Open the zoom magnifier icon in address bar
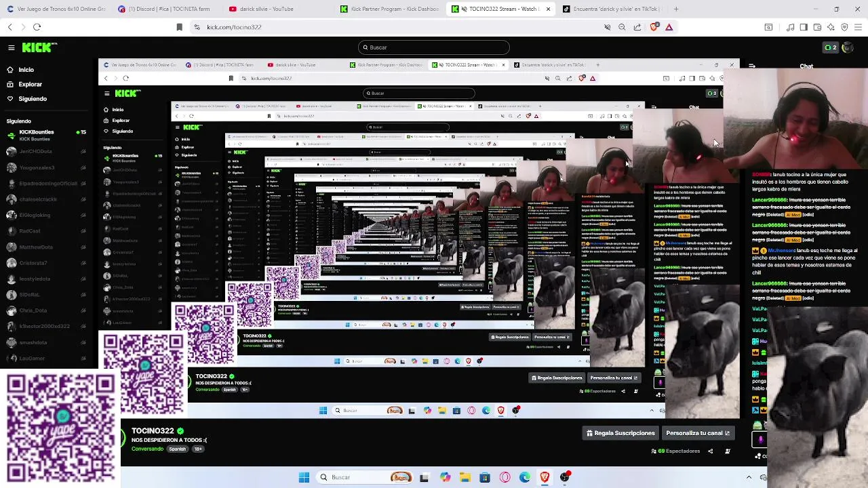868x488 pixels. [x=622, y=27]
